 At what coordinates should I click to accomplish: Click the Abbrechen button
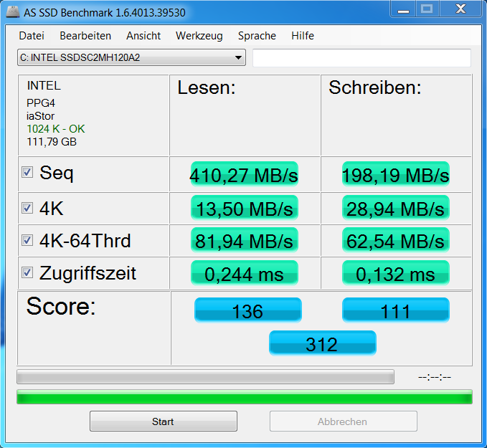click(x=344, y=421)
